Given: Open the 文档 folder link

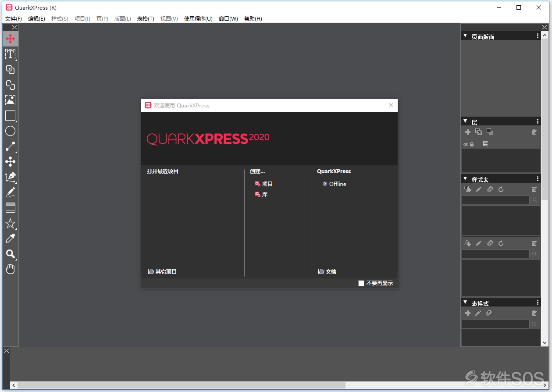Looking at the screenshot, I should point(327,272).
